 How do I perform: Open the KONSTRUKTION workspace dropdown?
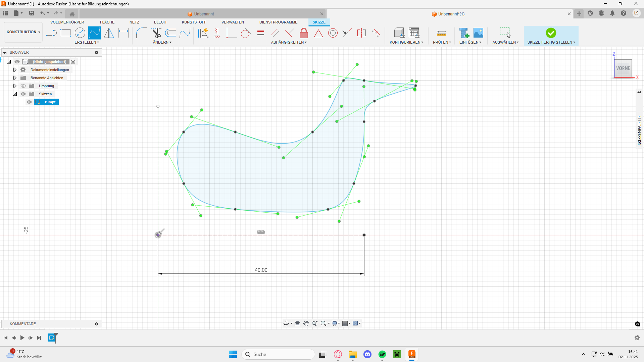pyautogui.click(x=23, y=32)
